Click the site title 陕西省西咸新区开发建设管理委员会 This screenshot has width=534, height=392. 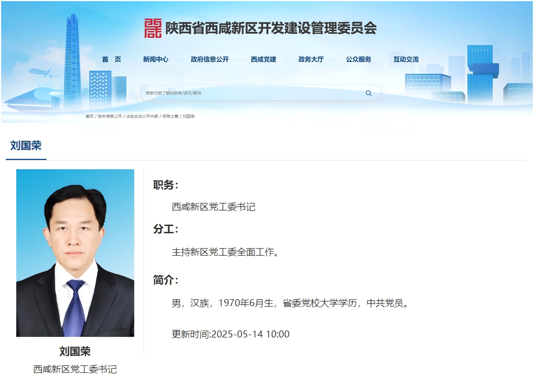tap(271, 28)
